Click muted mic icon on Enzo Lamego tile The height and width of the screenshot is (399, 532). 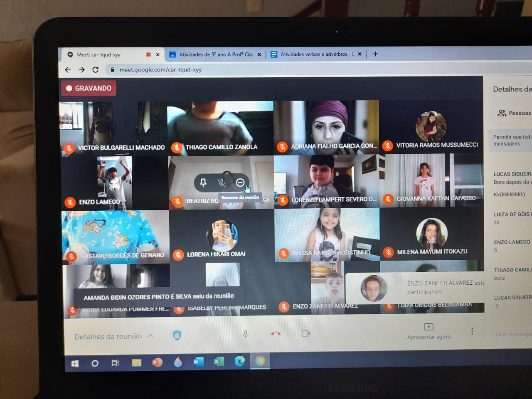tap(70, 202)
